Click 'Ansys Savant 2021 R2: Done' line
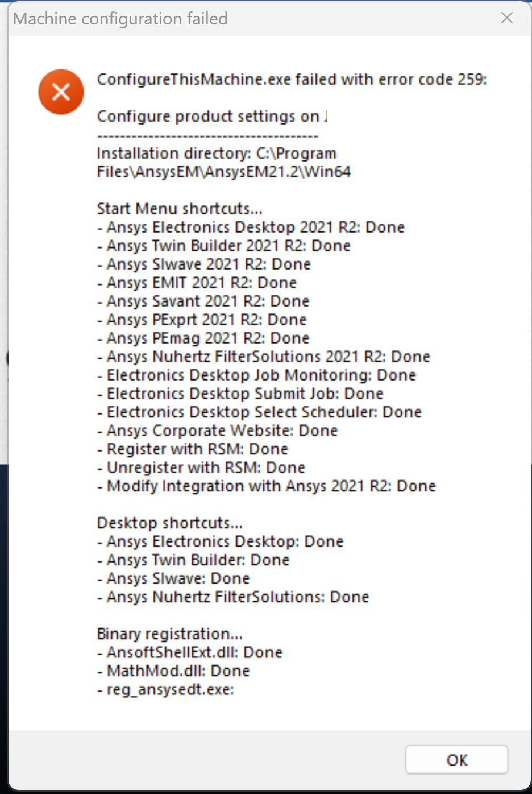 pos(203,301)
